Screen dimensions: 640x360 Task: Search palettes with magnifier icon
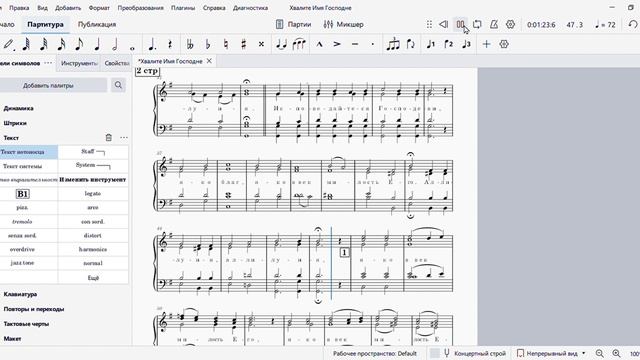[x=118, y=85]
